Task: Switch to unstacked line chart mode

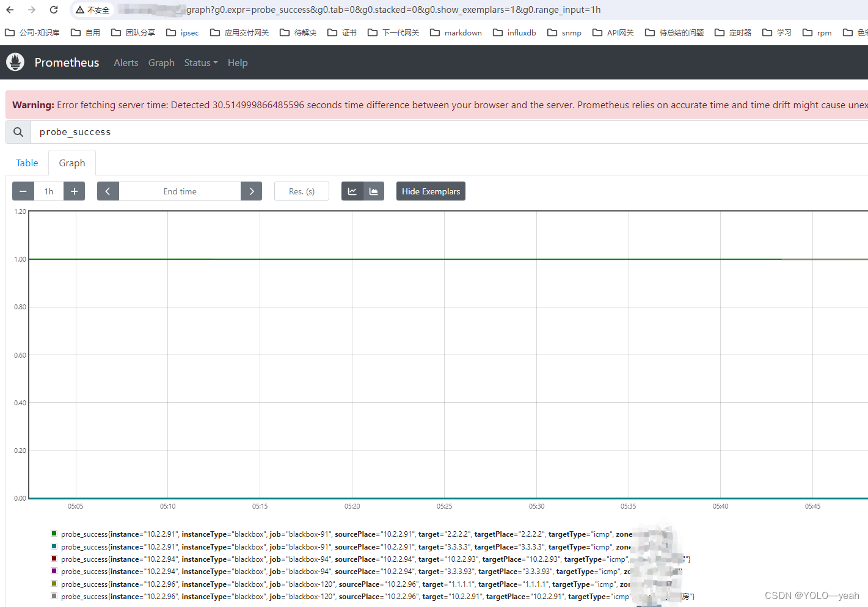Action: pyautogui.click(x=352, y=191)
